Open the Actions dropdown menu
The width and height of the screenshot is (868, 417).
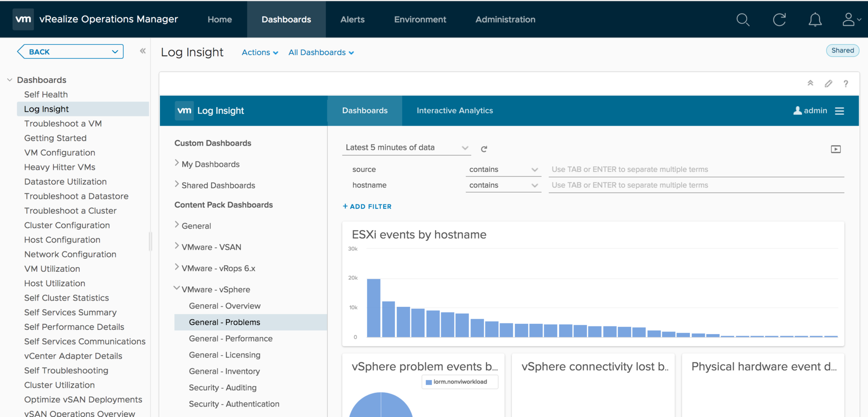click(x=260, y=52)
